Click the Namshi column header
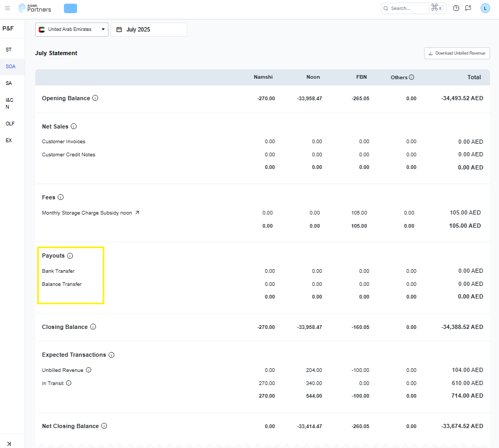This screenshot has height=448, width=499. point(263,77)
